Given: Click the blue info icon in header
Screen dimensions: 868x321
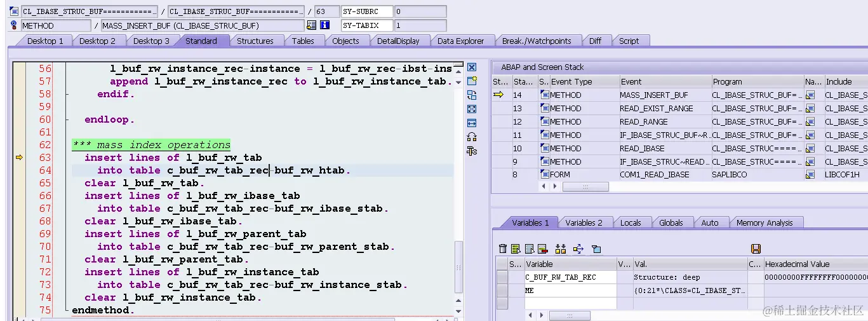Looking at the screenshot, I should [x=325, y=25].
